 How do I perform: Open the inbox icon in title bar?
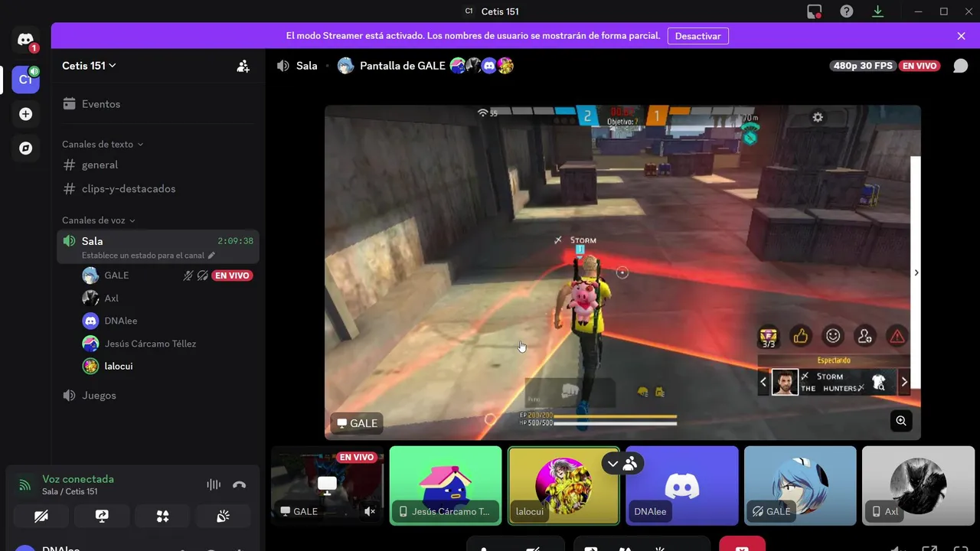(x=815, y=11)
